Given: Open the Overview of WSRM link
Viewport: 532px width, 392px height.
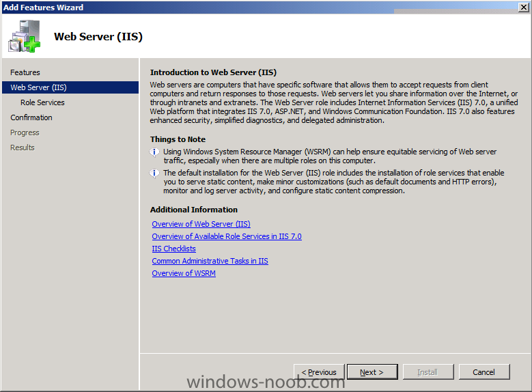Looking at the screenshot, I should point(184,273).
